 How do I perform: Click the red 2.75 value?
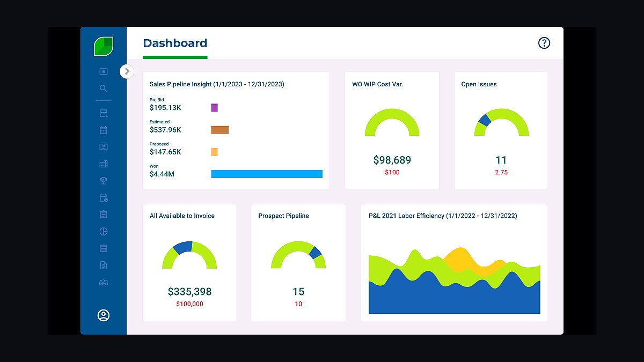pos(501,172)
